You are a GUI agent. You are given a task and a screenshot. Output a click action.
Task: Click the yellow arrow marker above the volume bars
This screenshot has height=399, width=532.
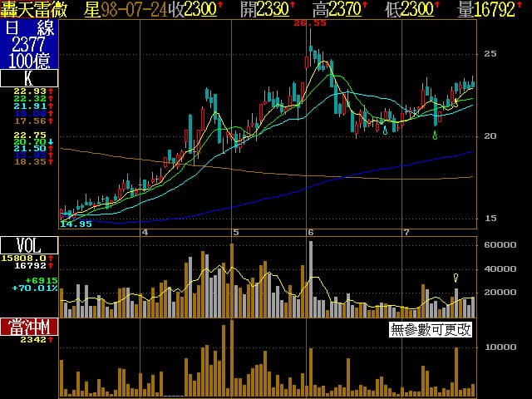tap(456, 277)
